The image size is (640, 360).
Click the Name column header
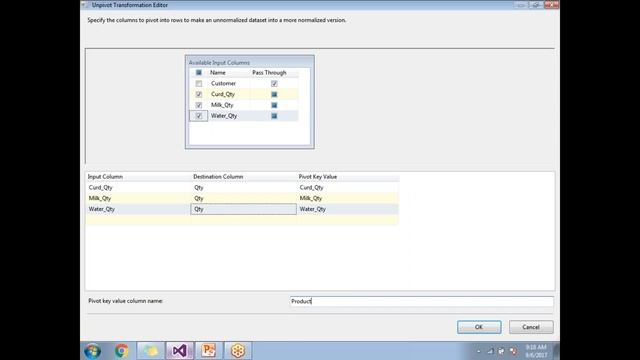(x=218, y=73)
